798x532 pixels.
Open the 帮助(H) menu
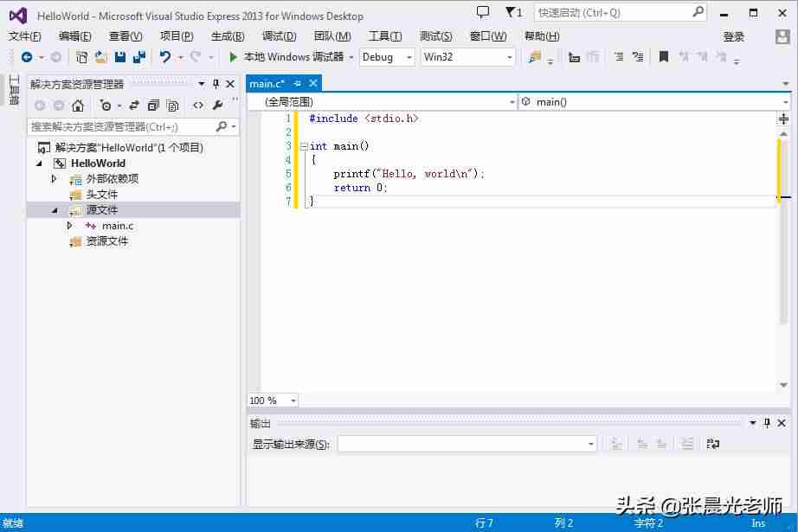point(542,36)
